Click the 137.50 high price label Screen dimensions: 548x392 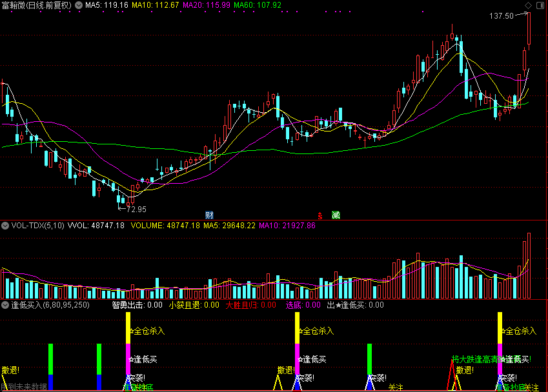pyautogui.click(x=501, y=16)
